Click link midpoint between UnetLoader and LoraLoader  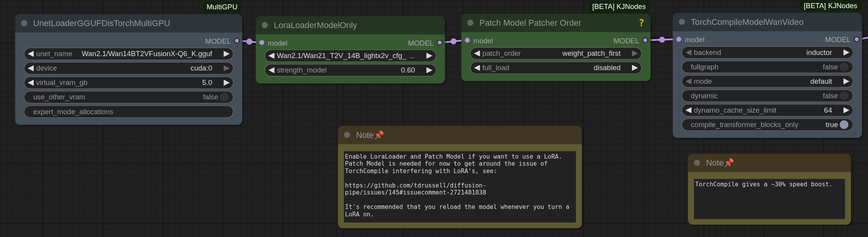coord(249,42)
